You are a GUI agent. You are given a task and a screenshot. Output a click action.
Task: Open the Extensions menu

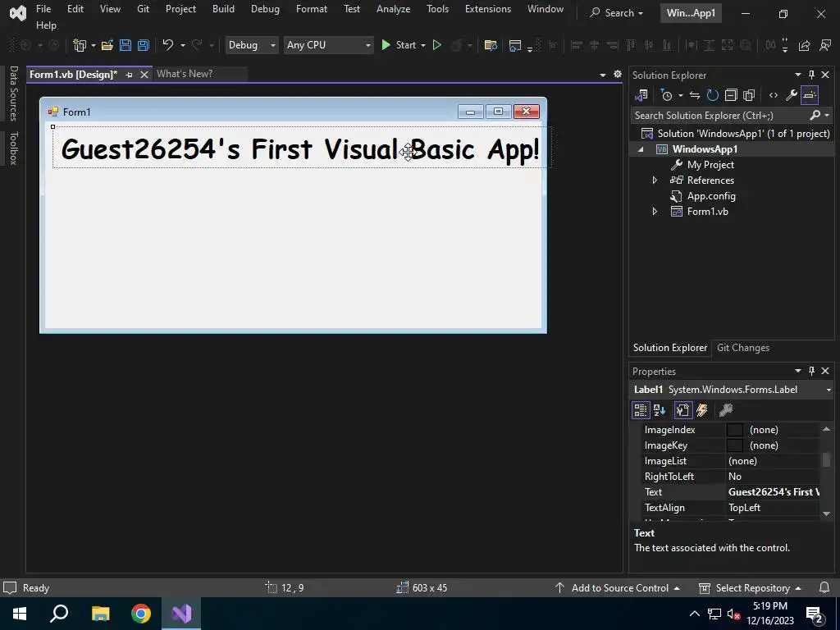487,9
